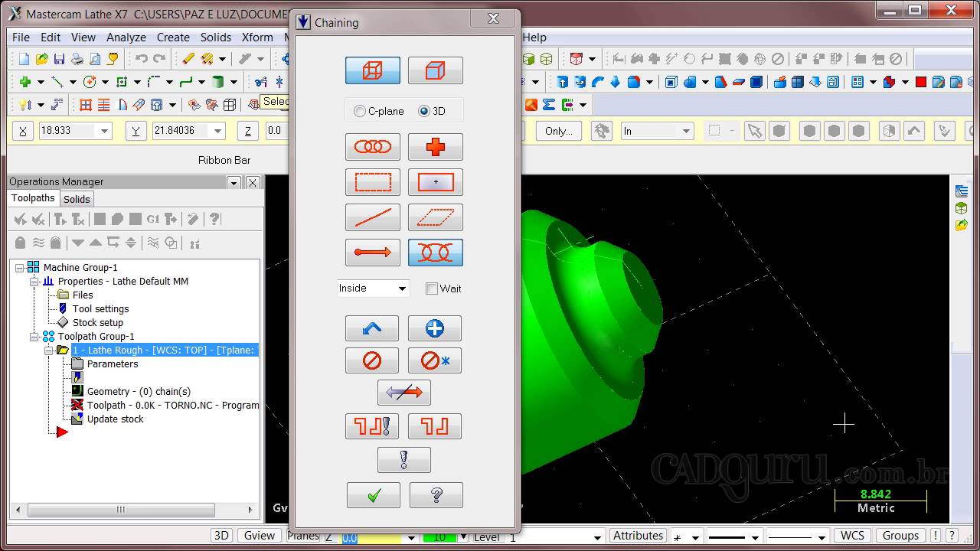980x551 pixels.
Task: Click the Gview status bar button
Action: (260, 536)
